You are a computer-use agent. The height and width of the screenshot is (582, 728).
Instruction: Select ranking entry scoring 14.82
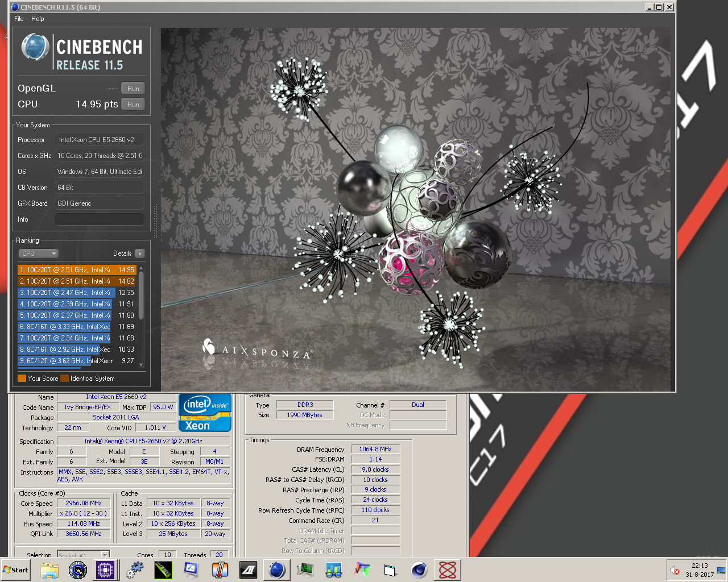point(77,281)
